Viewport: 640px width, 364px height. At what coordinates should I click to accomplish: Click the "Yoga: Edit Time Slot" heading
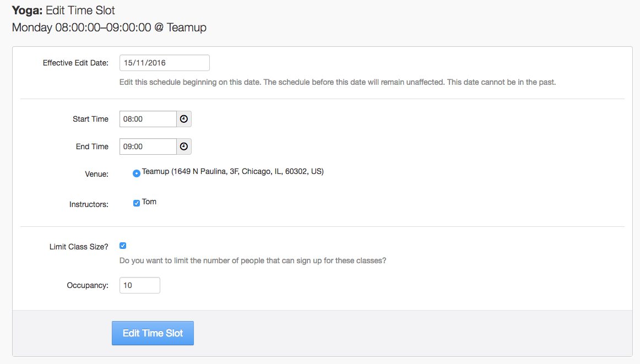(x=63, y=10)
